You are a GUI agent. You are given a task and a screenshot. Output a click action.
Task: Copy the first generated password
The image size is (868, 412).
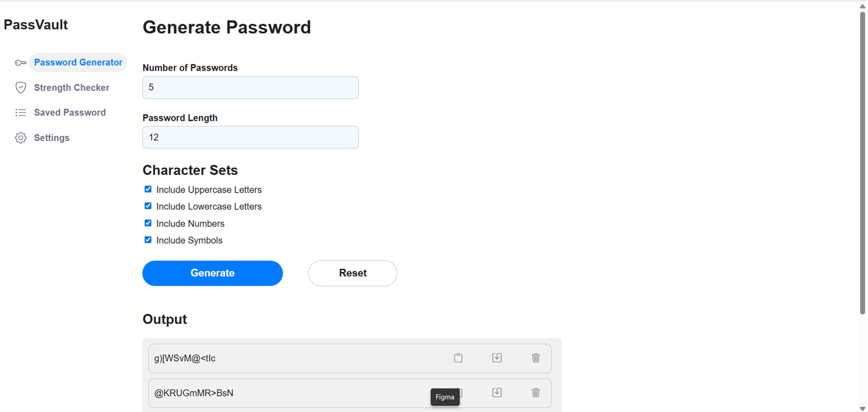(x=458, y=358)
